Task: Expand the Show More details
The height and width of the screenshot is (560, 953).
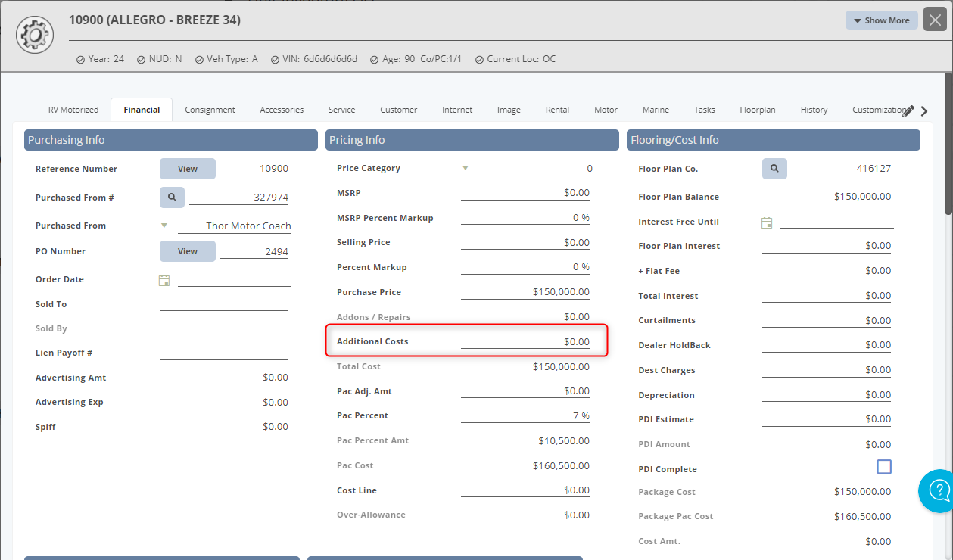Action: (x=881, y=20)
